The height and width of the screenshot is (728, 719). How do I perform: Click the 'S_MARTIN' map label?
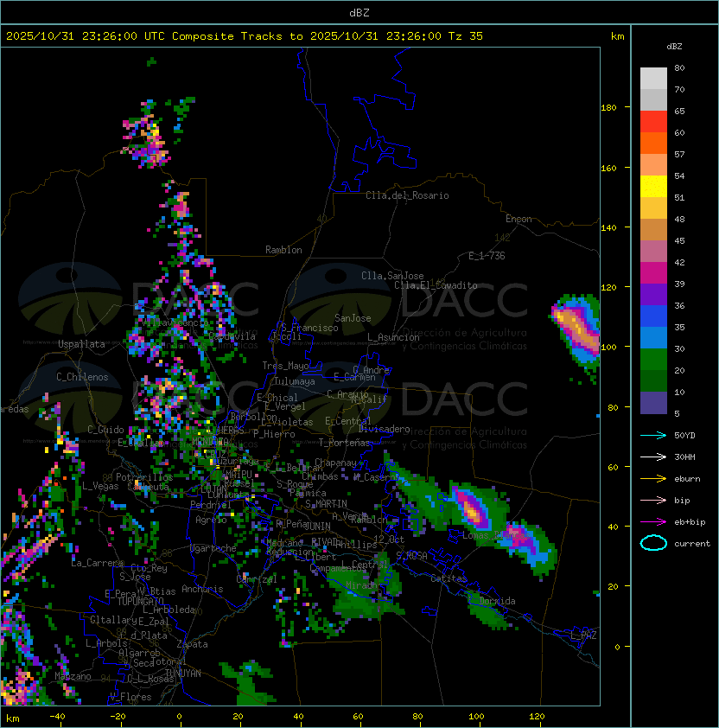[327, 504]
